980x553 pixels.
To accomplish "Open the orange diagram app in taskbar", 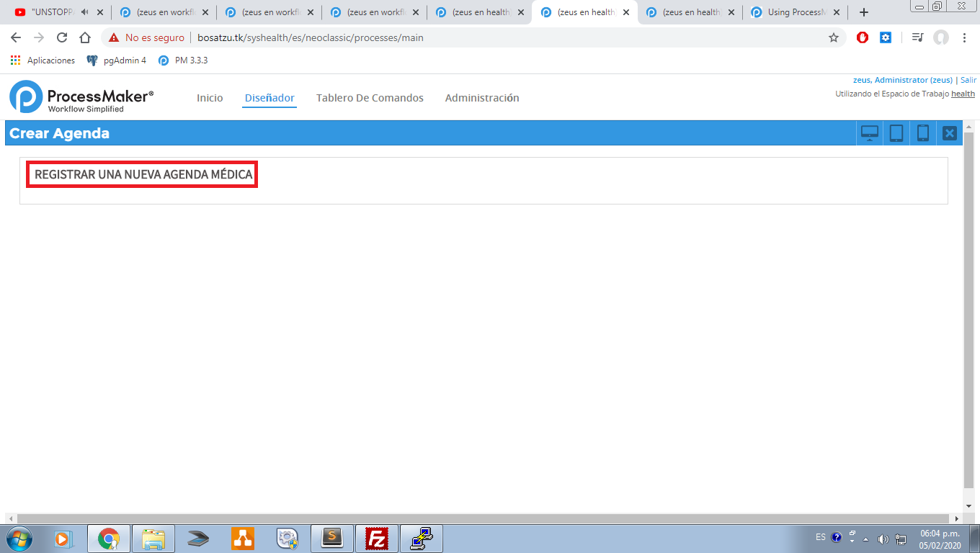I will [x=243, y=538].
